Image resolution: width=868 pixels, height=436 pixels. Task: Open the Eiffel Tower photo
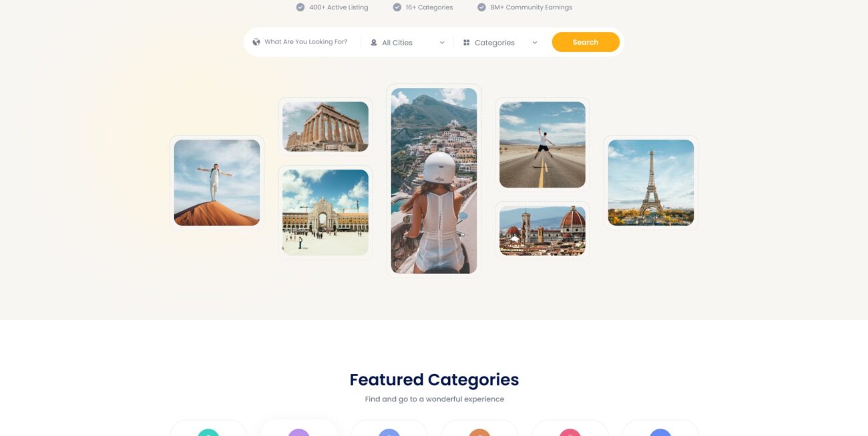[651, 183]
